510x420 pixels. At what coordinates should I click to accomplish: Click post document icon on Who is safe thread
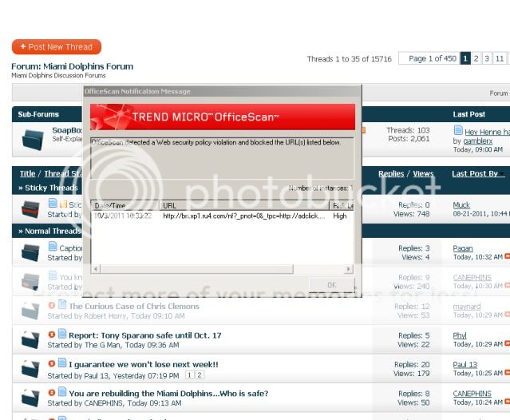[62, 392]
